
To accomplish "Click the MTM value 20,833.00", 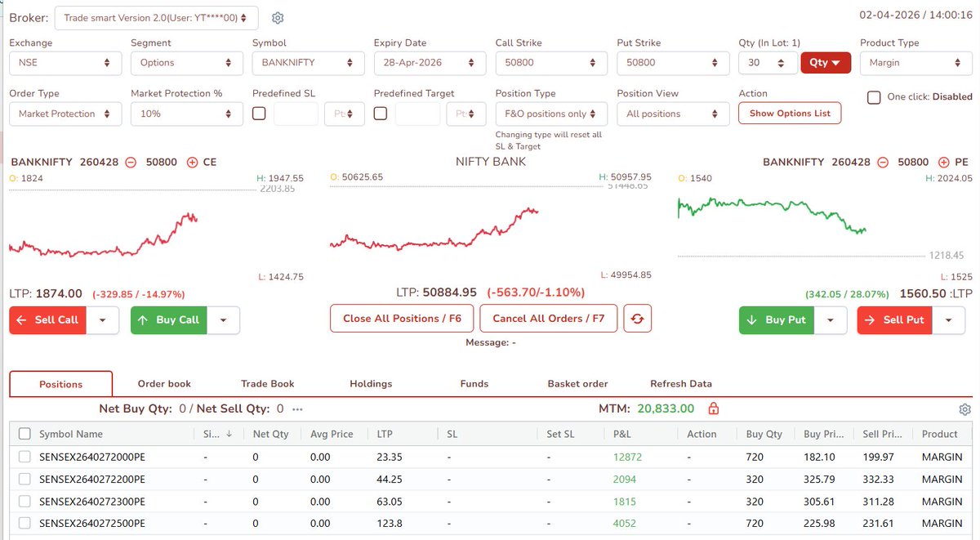I will click(666, 408).
